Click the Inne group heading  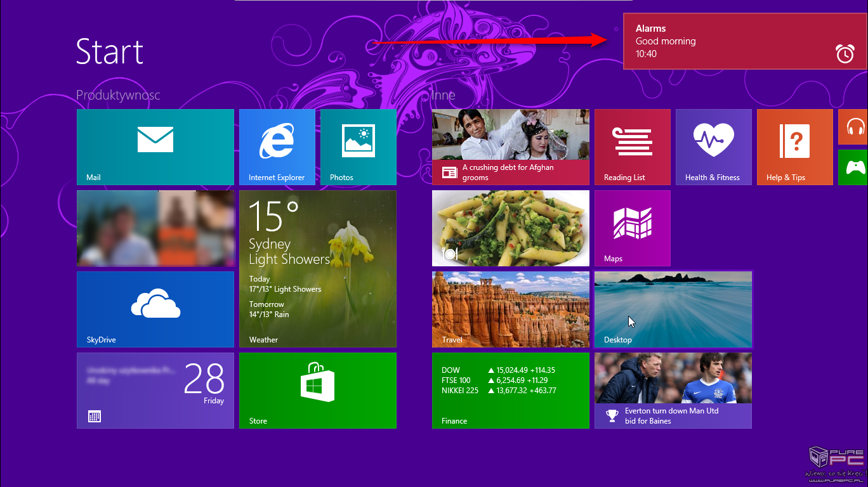[444, 95]
